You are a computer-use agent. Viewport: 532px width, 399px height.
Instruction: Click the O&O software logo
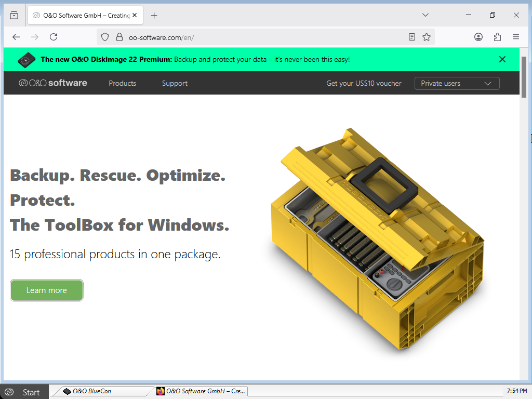53,83
